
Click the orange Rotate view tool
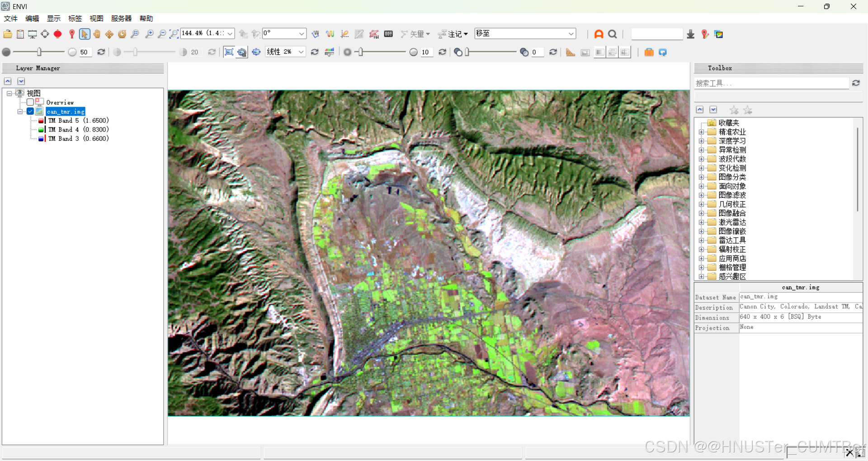(x=122, y=34)
